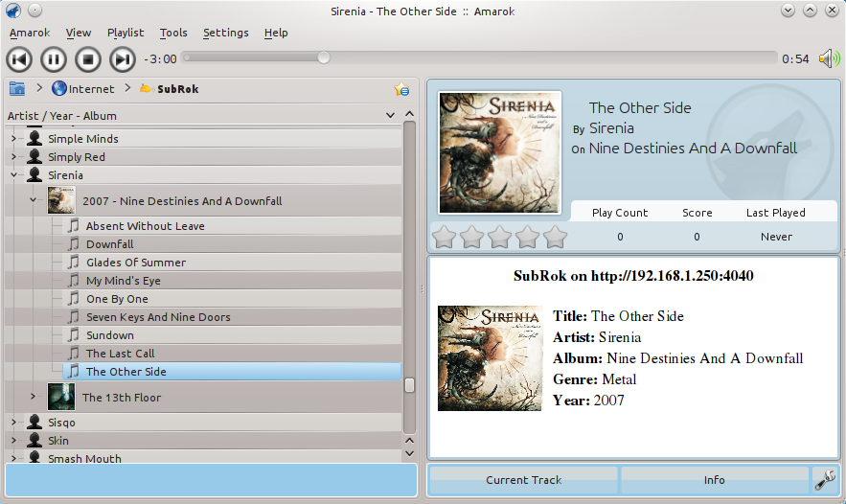
Task: Click the Sisqo artist icon
Action: click(x=34, y=422)
